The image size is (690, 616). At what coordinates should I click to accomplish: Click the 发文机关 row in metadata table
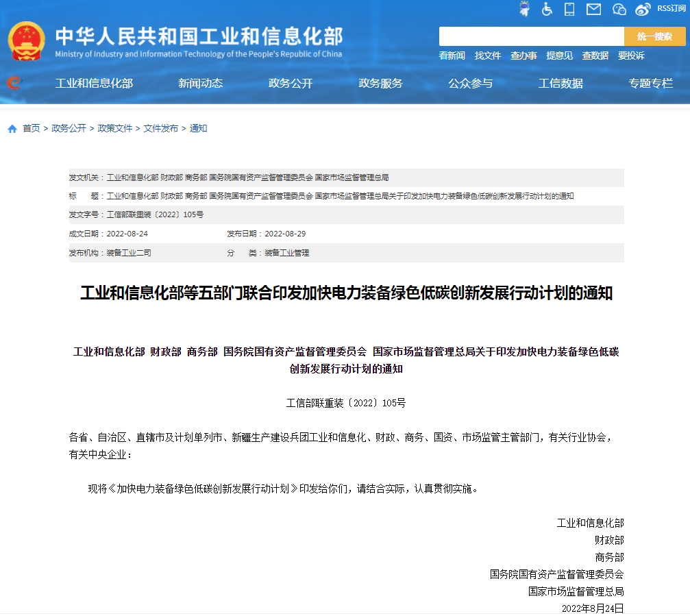[346, 177]
